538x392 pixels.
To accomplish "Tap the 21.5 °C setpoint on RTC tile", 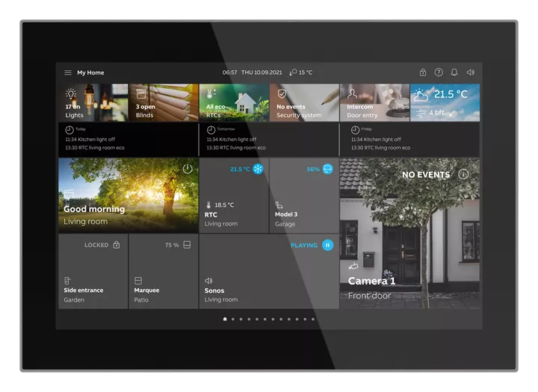I will (240, 169).
